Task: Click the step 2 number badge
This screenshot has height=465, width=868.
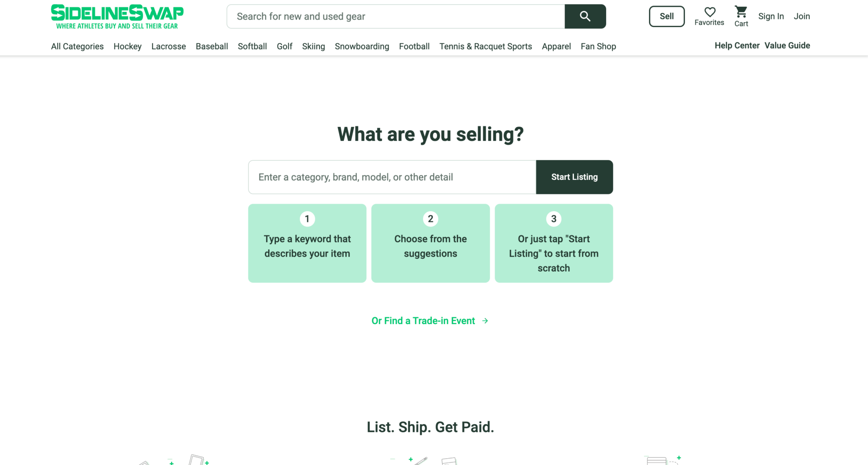Action: (x=431, y=219)
